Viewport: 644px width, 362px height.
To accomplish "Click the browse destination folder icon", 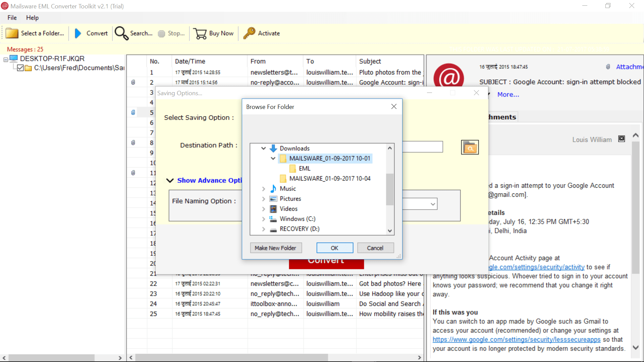I will point(470,147).
